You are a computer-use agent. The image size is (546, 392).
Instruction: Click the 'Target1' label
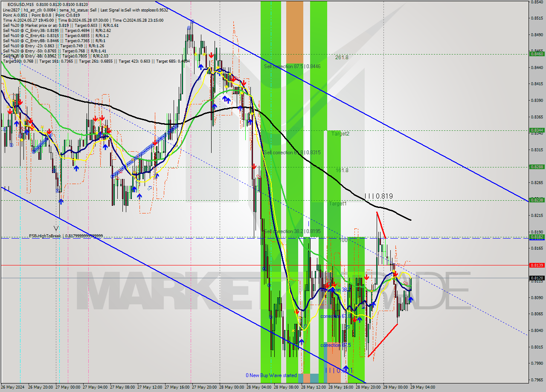337,204
